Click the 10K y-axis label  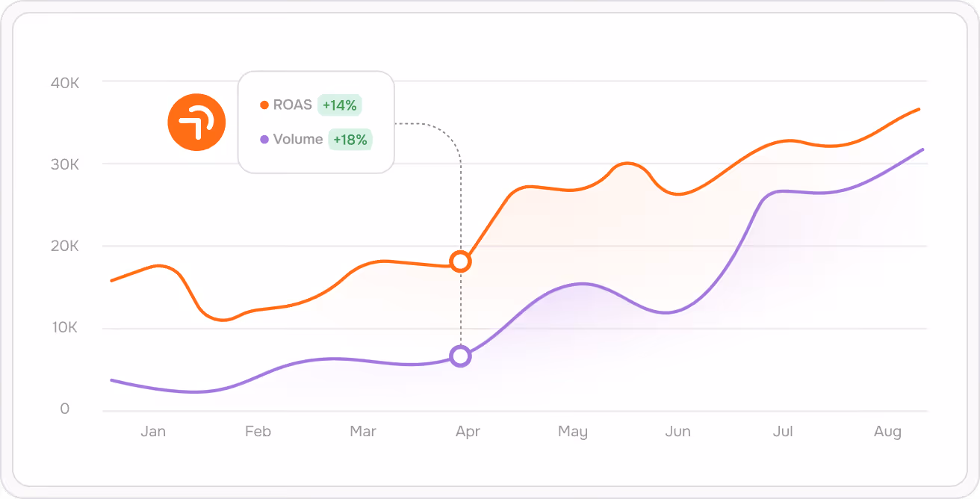pyautogui.click(x=65, y=328)
